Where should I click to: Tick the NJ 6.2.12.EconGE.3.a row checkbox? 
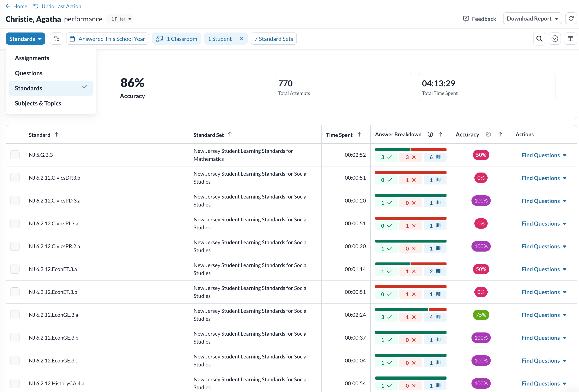click(x=15, y=315)
